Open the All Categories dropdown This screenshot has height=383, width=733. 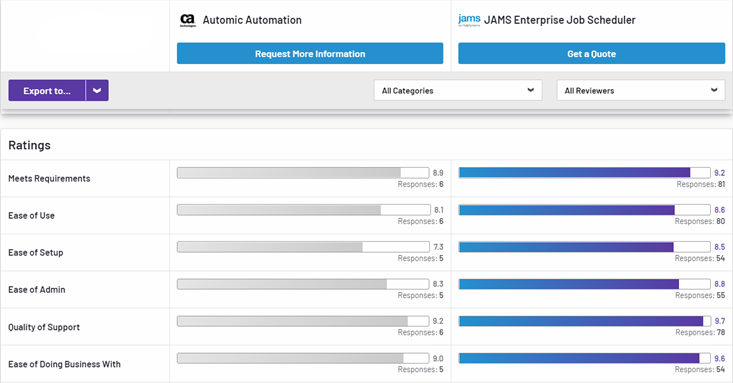[458, 90]
